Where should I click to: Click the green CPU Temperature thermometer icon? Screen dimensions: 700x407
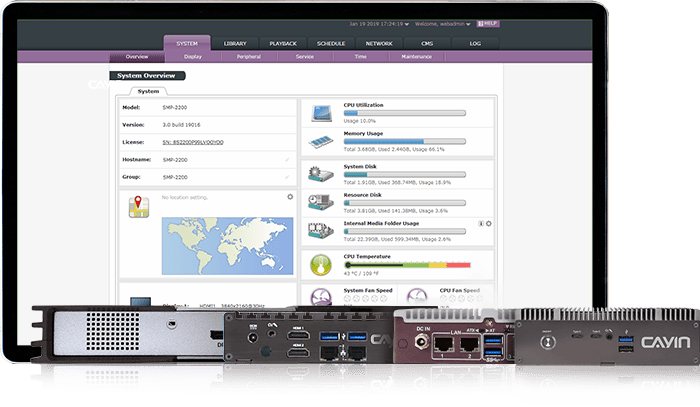tap(322, 265)
